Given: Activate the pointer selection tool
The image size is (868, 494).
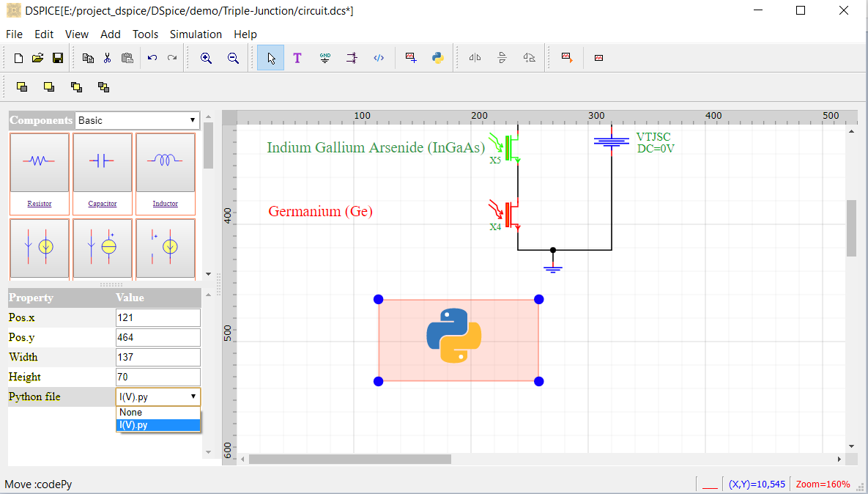Looking at the screenshot, I should point(271,58).
